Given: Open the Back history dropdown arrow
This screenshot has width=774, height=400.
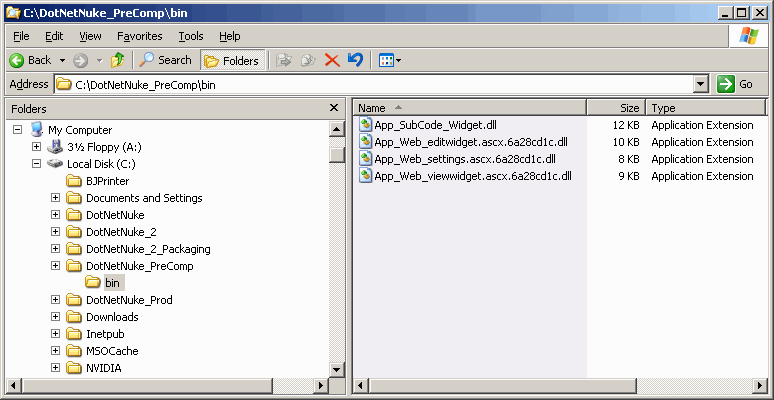Looking at the screenshot, I should click(62, 61).
